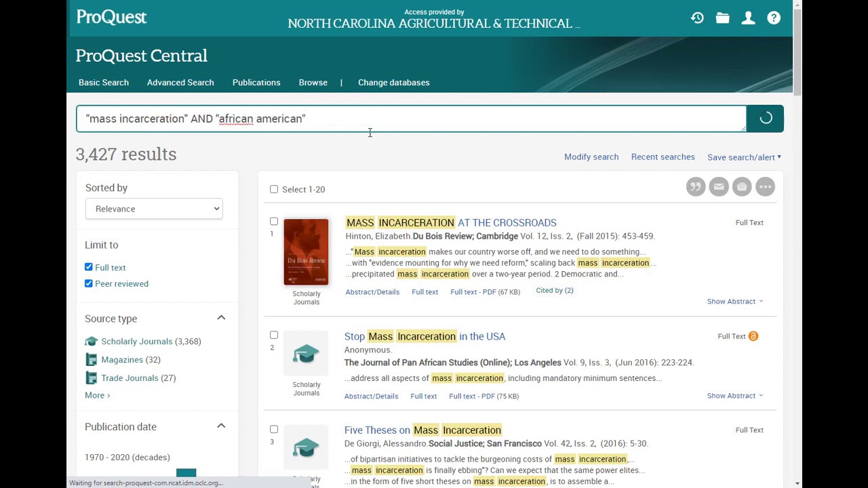
Task: Open the Browse menu item
Action: (x=313, y=83)
